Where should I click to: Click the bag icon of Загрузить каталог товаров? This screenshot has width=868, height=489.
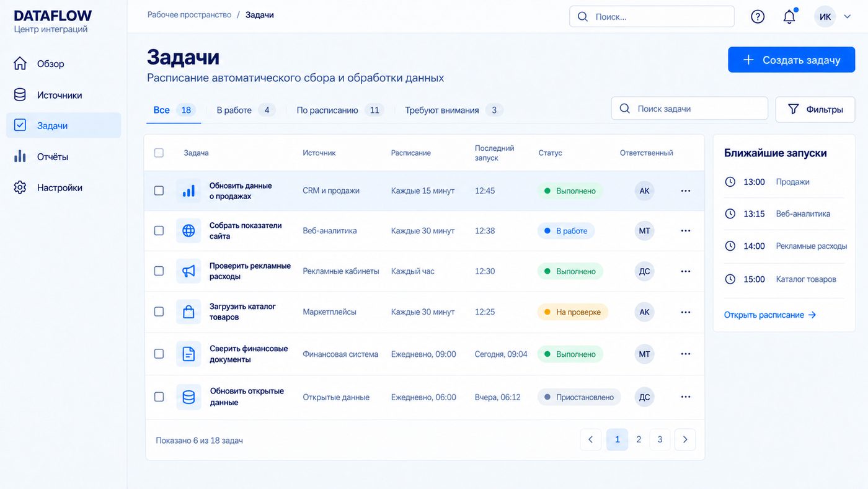pos(188,312)
